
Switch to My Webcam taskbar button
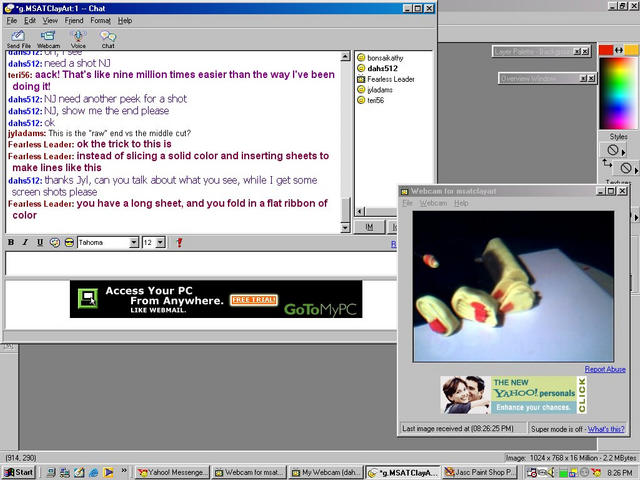(x=326, y=472)
